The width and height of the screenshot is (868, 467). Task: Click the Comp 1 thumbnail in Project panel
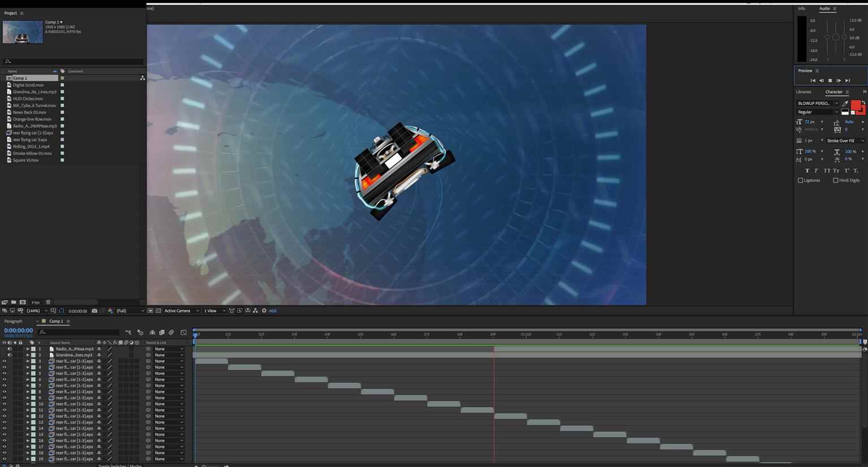click(x=23, y=32)
